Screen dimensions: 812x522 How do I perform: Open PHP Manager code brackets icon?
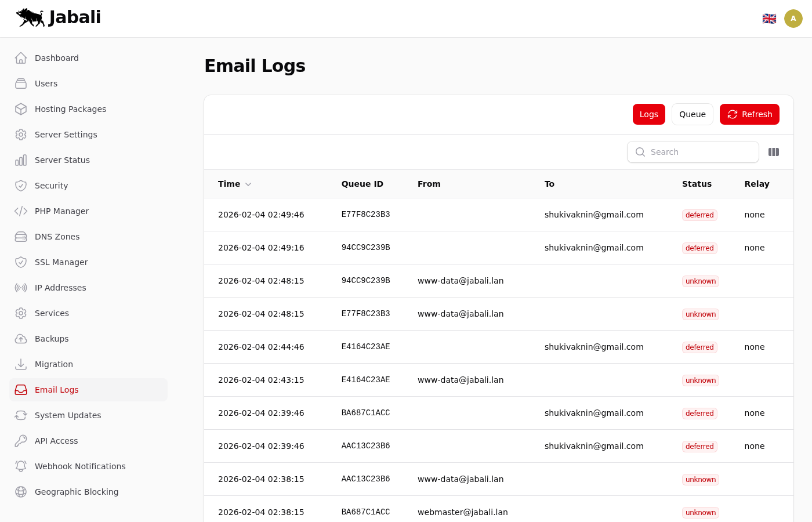pos(21,211)
